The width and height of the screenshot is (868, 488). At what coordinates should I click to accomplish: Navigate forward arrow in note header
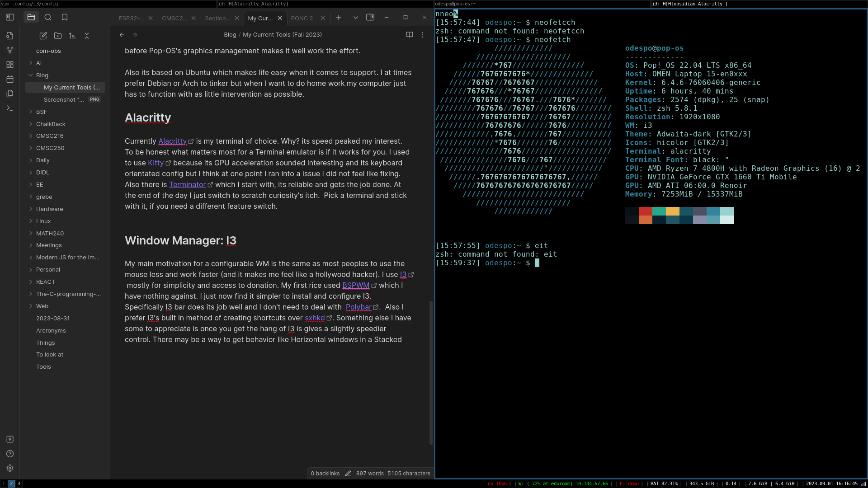(135, 35)
